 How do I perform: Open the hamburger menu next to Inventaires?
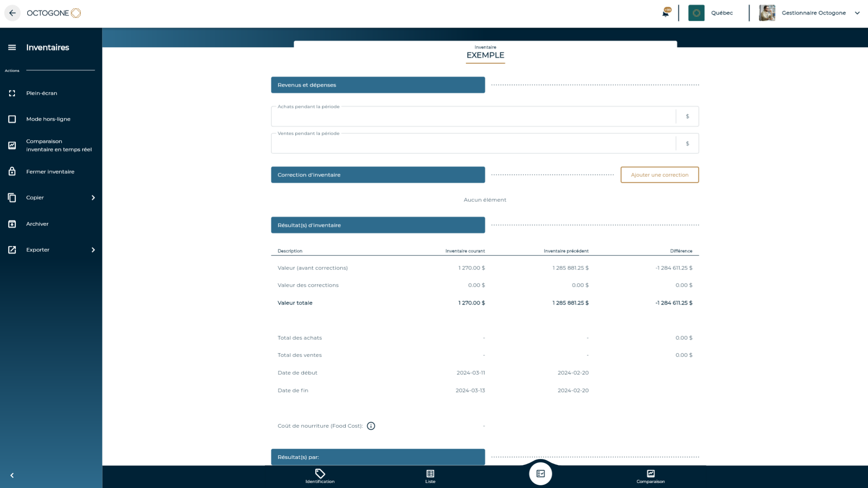pyautogui.click(x=12, y=47)
